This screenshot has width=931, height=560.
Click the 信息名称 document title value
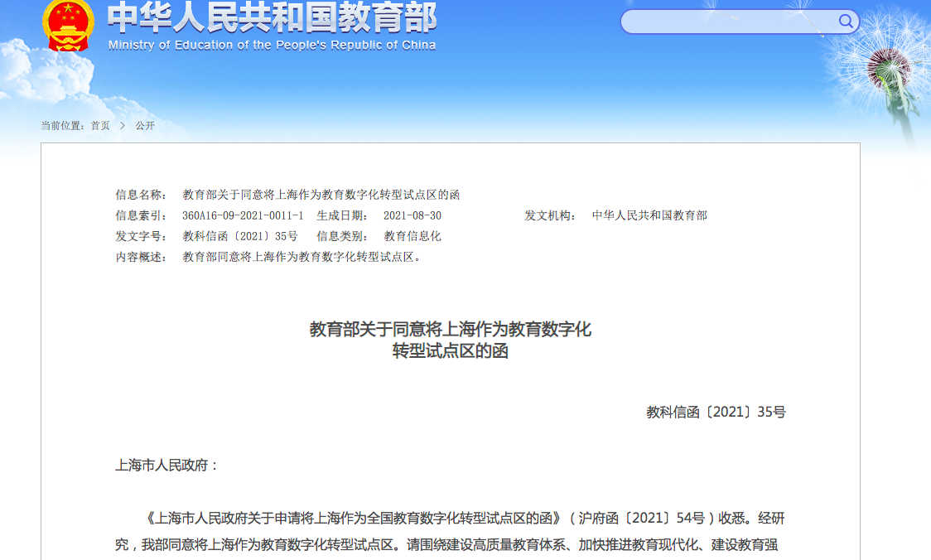[x=321, y=195]
